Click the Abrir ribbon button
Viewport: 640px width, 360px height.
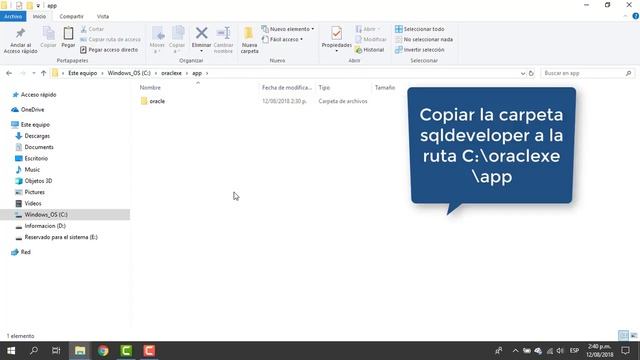point(368,29)
